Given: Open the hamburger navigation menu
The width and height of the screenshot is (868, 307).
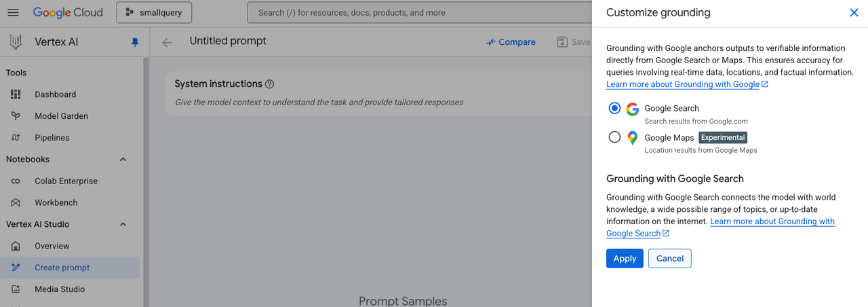Looking at the screenshot, I should 13,12.
